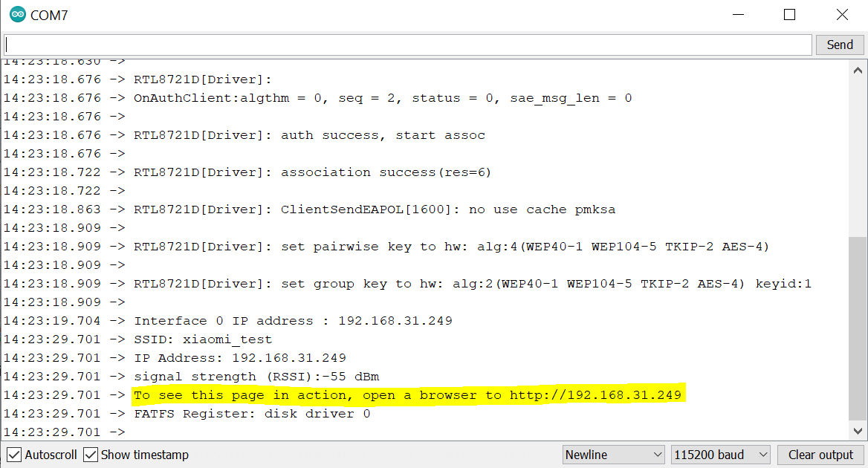This screenshot has width=868, height=468.
Task: Toggle the Autoscroll checkbox
Action: [15, 455]
